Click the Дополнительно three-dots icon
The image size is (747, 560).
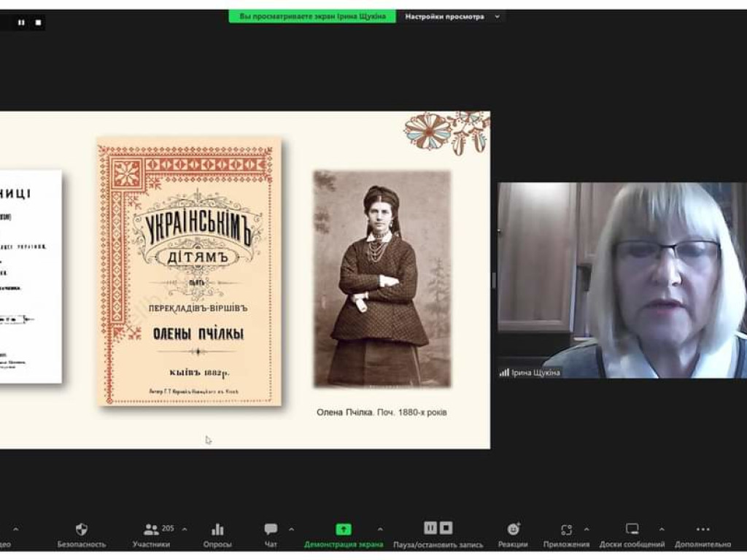click(x=703, y=529)
